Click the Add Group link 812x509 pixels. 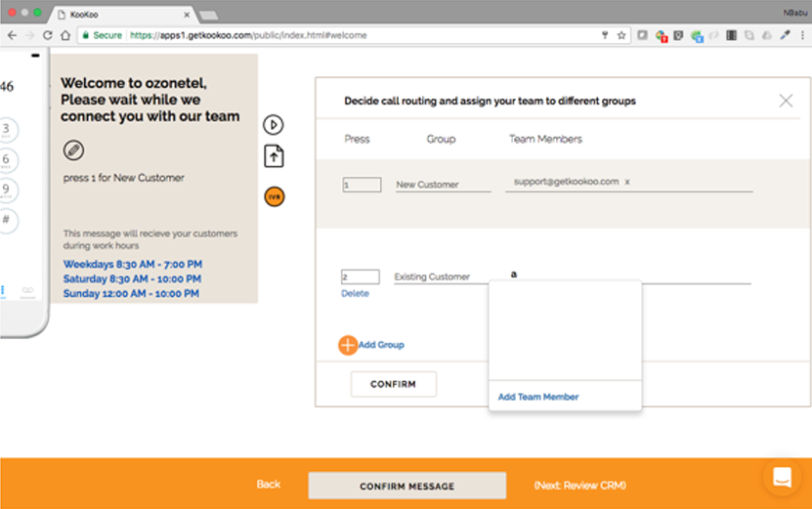tap(381, 345)
